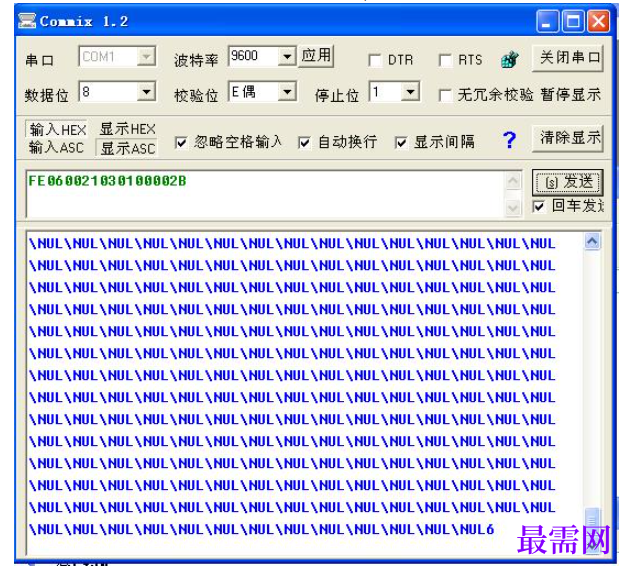The width and height of the screenshot is (629, 571).
Task: Click the 清除显示 button
Action: (568, 138)
